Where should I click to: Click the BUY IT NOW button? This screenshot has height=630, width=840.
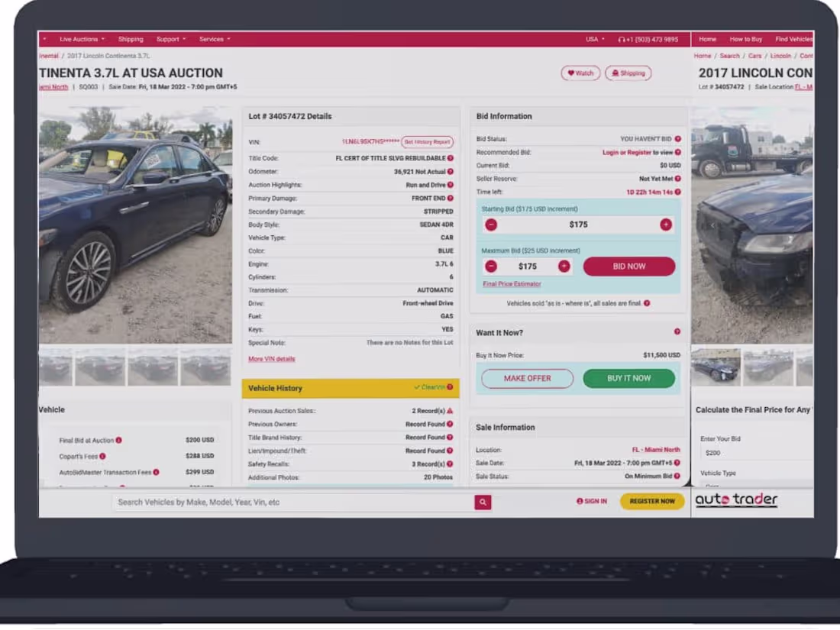tap(629, 378)
